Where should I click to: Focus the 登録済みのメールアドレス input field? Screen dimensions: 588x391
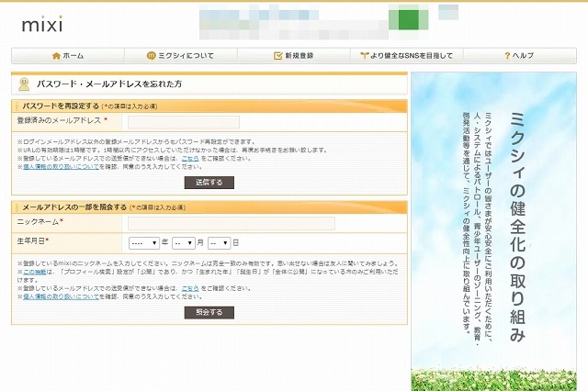click(x=184, y=122)
